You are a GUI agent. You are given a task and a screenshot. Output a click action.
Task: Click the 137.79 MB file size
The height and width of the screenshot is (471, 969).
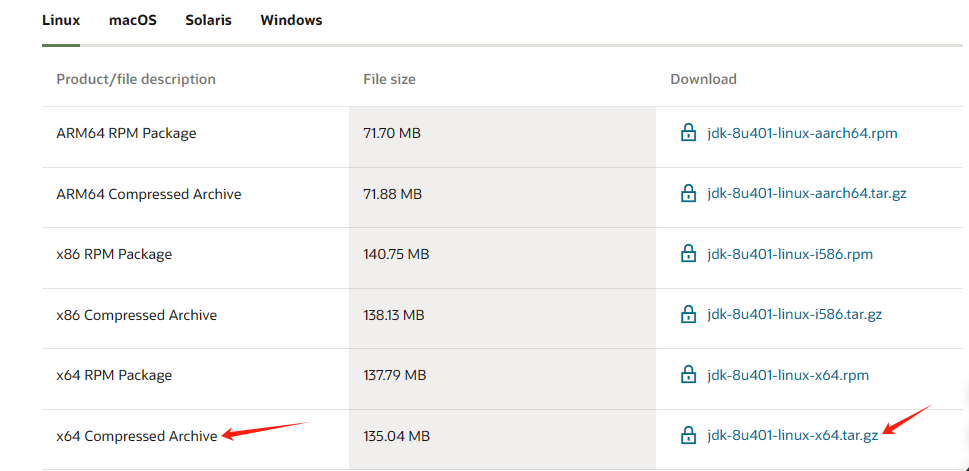tap(394, 375)
